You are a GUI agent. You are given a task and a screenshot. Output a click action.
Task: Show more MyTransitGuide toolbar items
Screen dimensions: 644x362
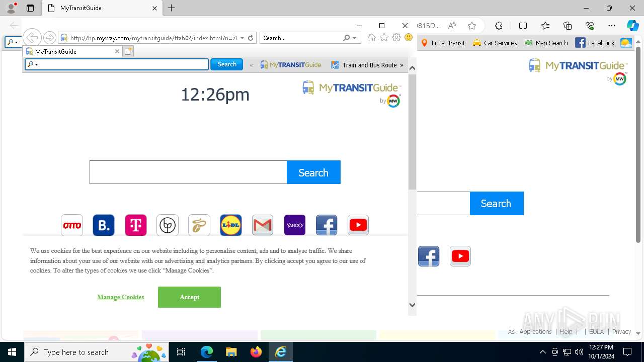401,65
